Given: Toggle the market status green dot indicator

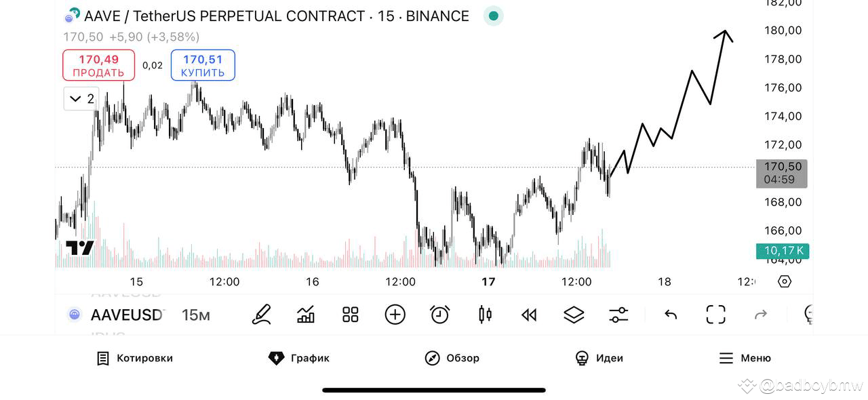Looking at the screenshot, I should pyautogui.click(x=493, y=16).
